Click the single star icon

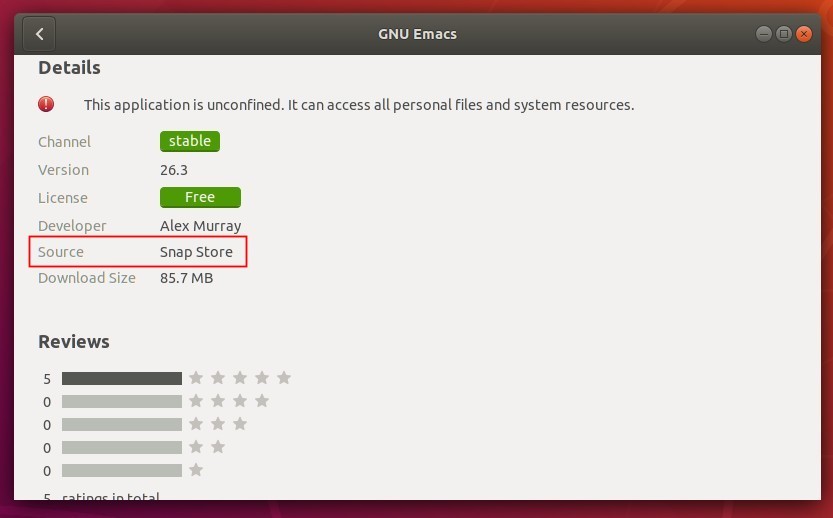point(196,470)
